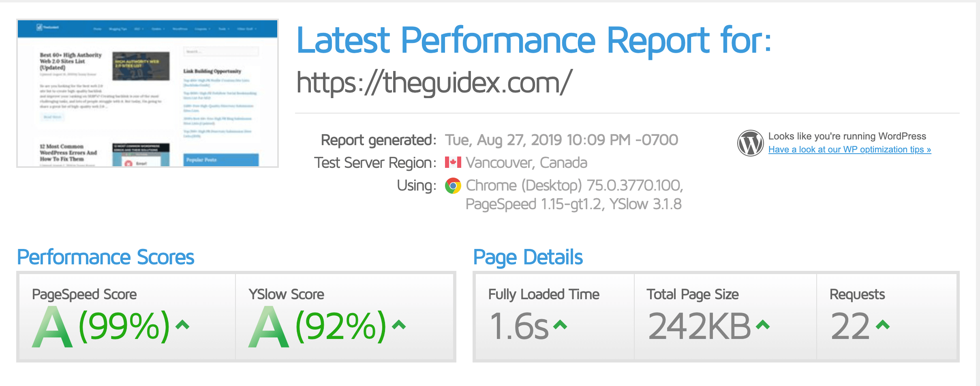Click the https://theguidex.com/ URL heading
This screenshot has height=386, width=980.
[434, 83]
